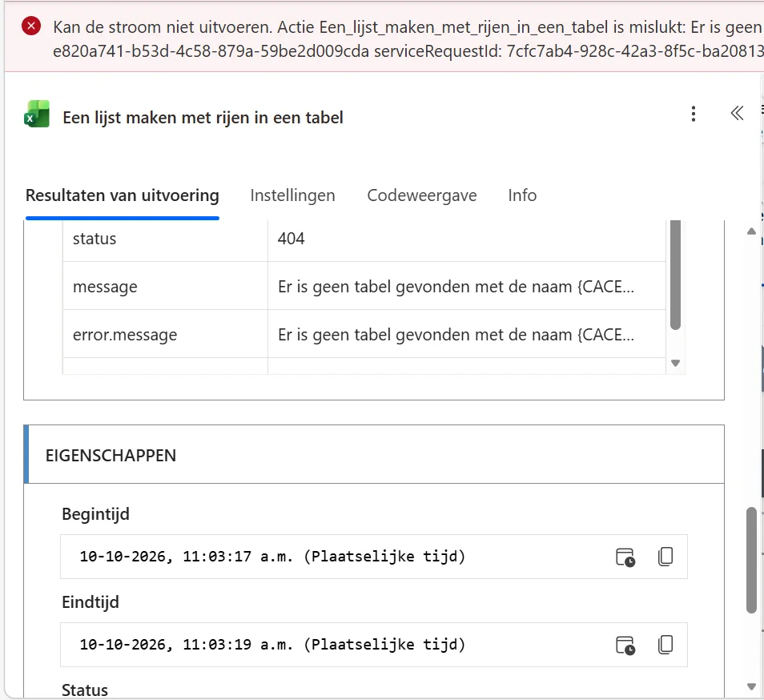764x700 pixels.
Task: Select the Resultaten van uitvoering tab
Action: tap(123, 195)
